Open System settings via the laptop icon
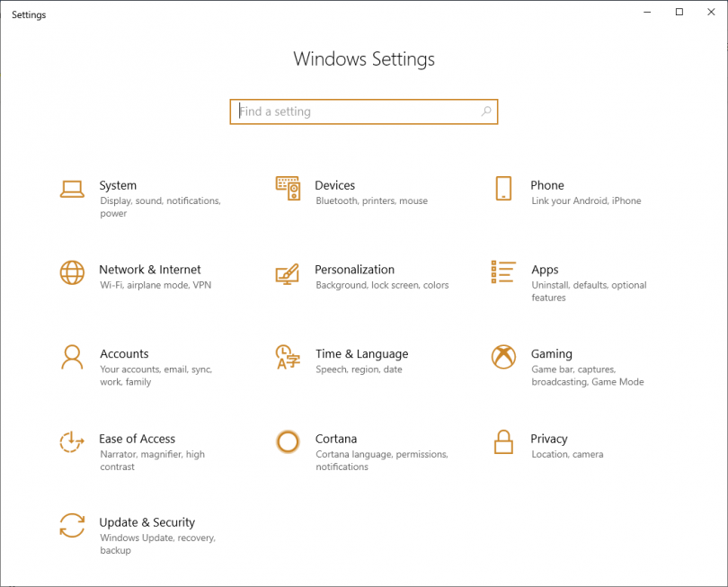The image size is (728, 587). [x=72, y=190]
